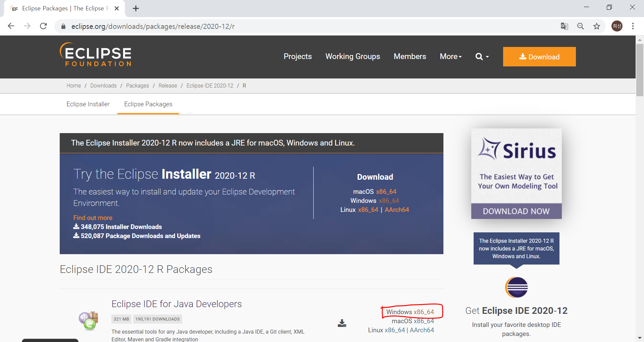Click the 'Get Eclipse IDE 2020-12' heading
The height and width of the screenshot is (342, 644).
click(517, 311)
